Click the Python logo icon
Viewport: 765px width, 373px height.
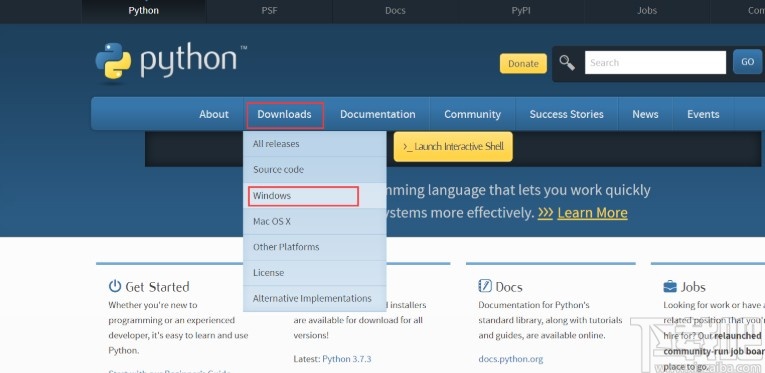[113, 61]
